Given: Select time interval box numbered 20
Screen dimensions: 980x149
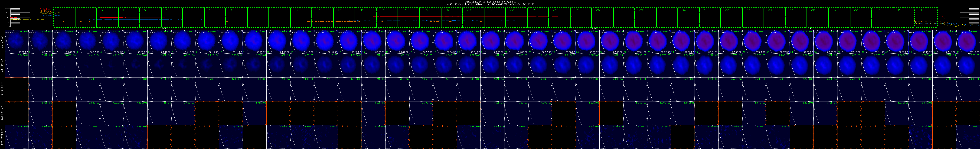Looking at the screenshot, I should click(473, 17).
